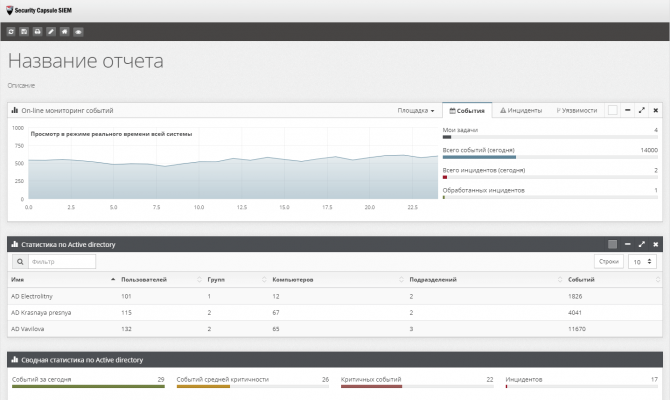
Task: Select the AD Electrolitny row
Action: point(335,296)
